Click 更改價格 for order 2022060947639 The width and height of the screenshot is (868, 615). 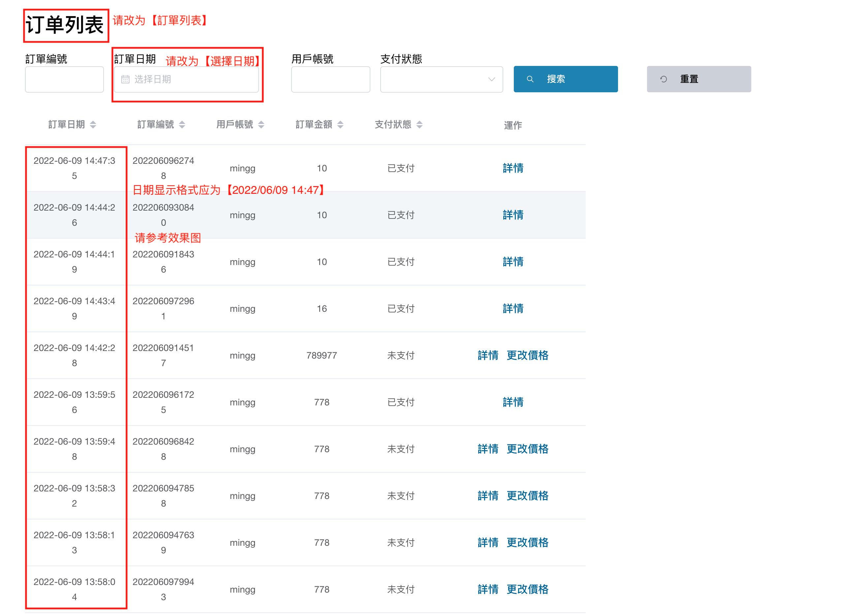[527, 542]
